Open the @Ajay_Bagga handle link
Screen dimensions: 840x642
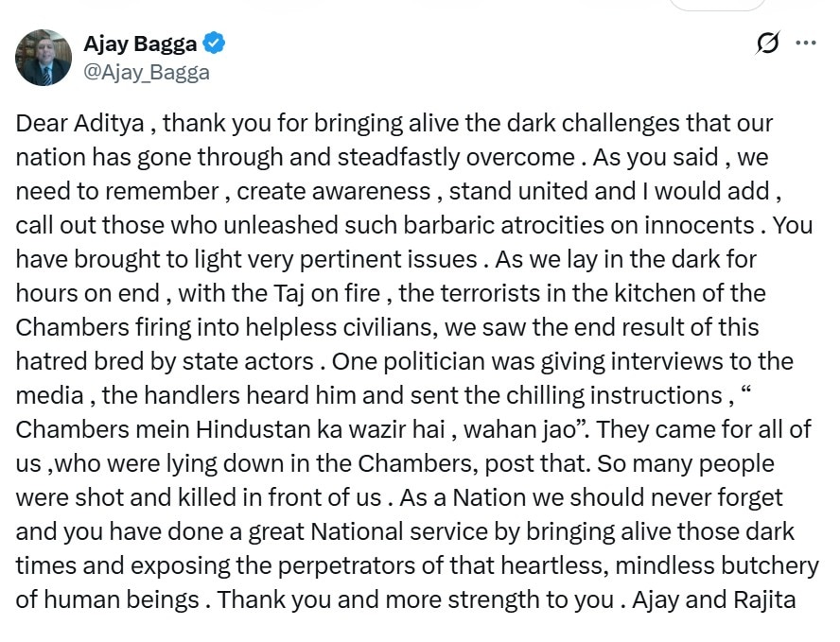tap(147, 71)
